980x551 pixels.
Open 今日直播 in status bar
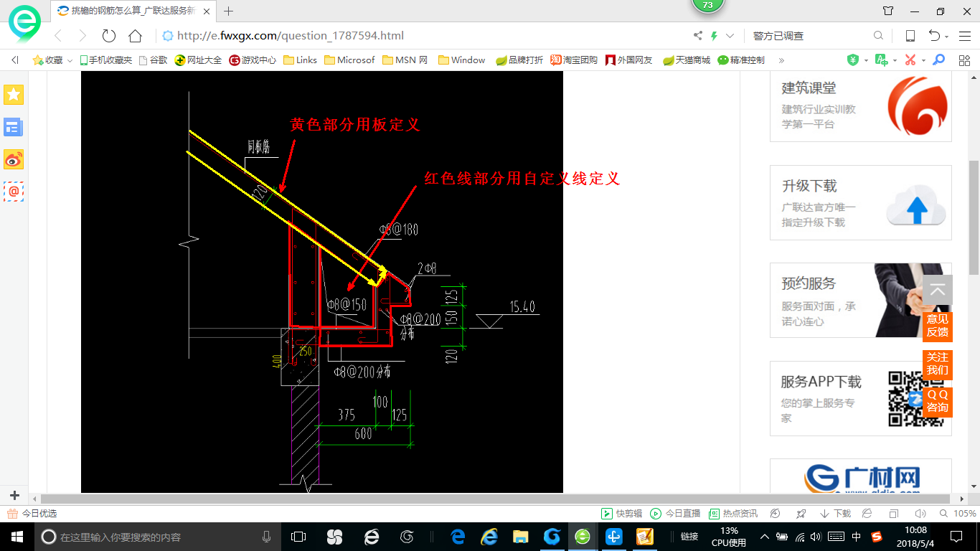point(675,514)
